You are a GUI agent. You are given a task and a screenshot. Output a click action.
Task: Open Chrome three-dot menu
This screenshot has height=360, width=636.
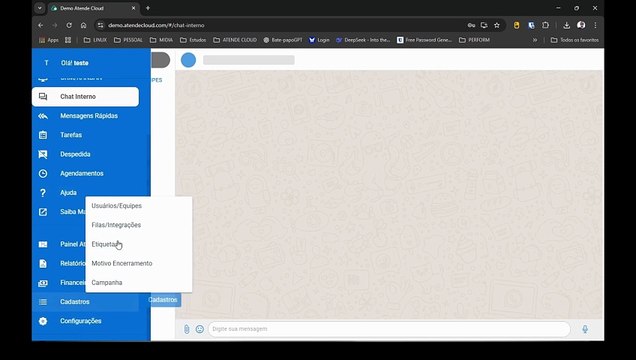tap(595, 25)
